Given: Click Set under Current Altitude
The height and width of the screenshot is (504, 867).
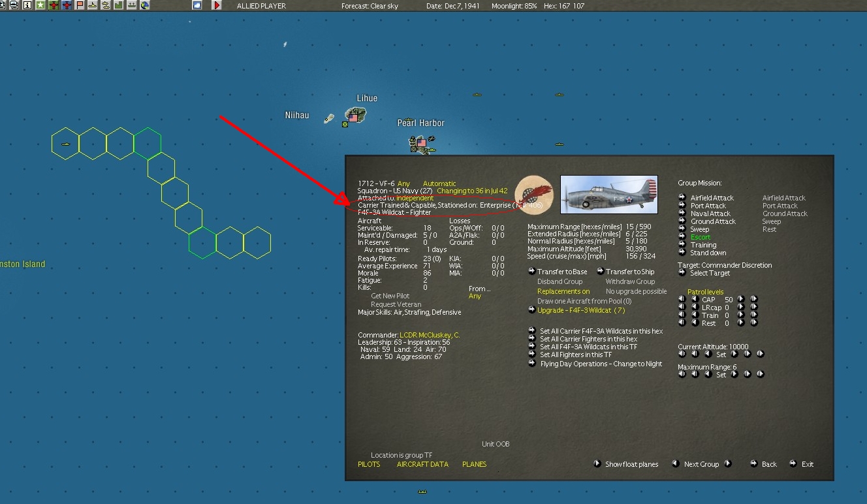Looking at the screenshot, I should click(721, 354).
